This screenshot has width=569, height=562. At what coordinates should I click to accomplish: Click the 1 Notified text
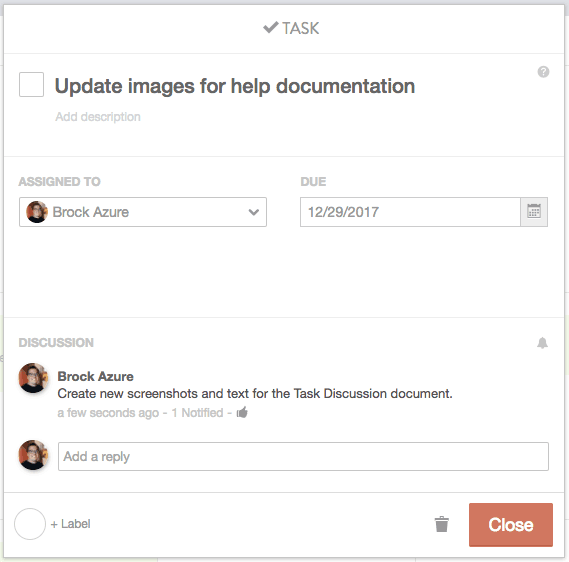197,413
